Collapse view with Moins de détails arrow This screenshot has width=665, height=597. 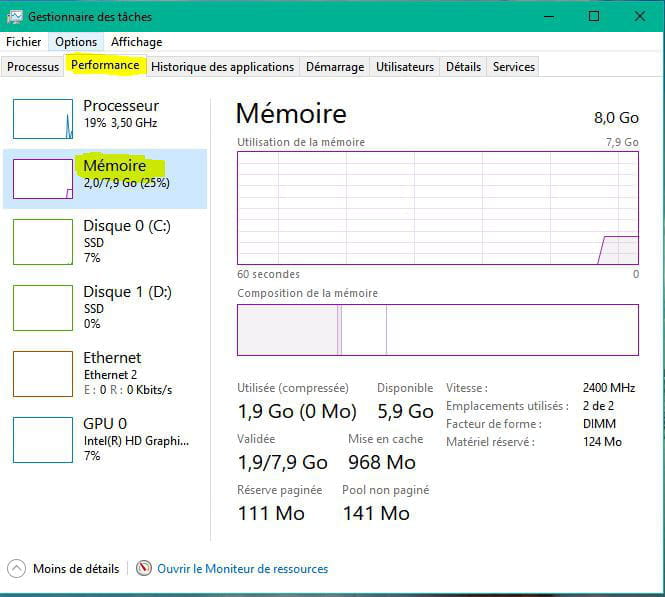(18, 569)
